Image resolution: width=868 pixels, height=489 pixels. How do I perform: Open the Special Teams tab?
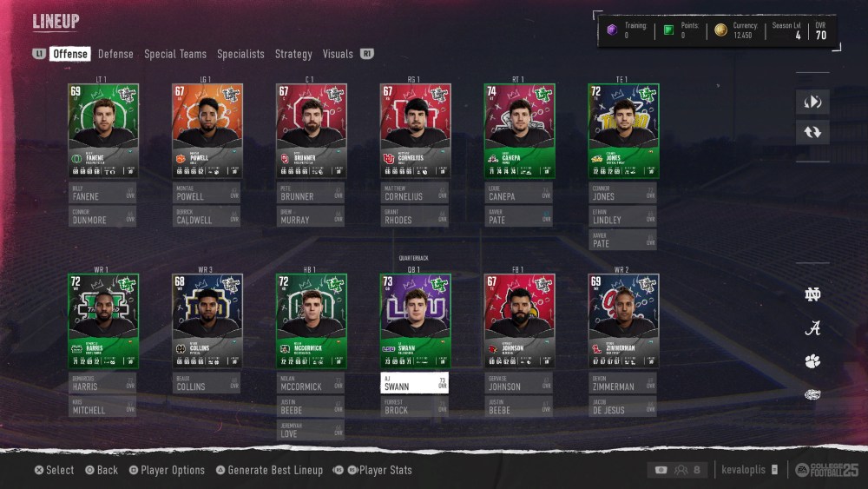pyautogui.click(x=175, y=54)
